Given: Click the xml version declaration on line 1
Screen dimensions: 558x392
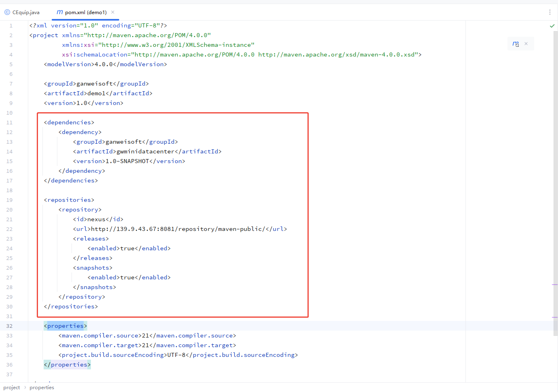Looking at the screenshot, I should point(98,25).
